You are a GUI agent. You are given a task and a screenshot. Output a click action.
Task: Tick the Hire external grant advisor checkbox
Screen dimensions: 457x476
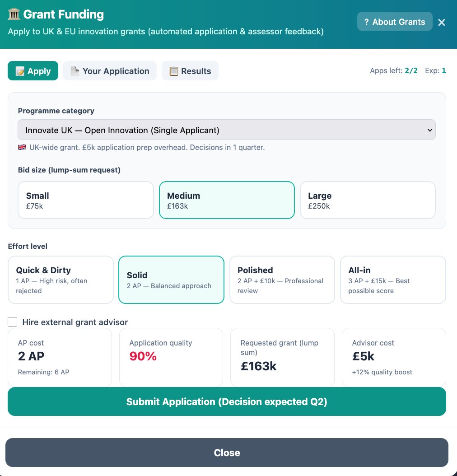[x=13, y=322]
